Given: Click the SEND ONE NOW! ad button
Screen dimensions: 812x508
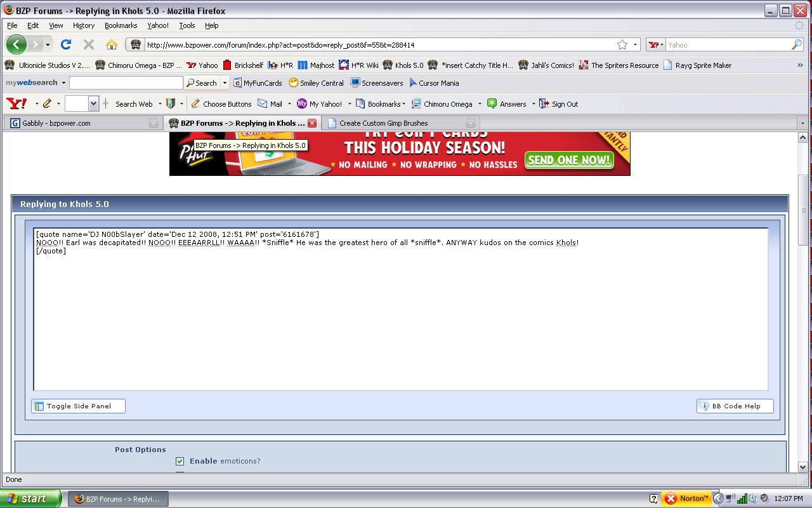Looking at the screenshot, I should [569, 160].
